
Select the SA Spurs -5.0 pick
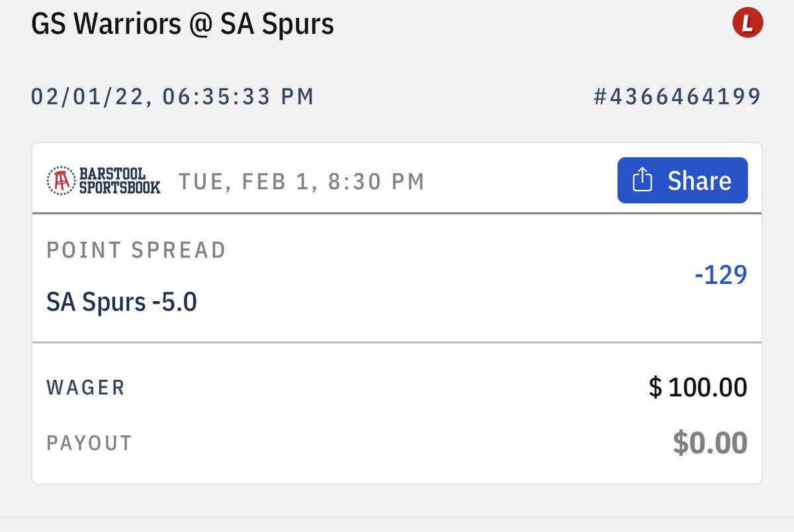(x=122, y=302)
